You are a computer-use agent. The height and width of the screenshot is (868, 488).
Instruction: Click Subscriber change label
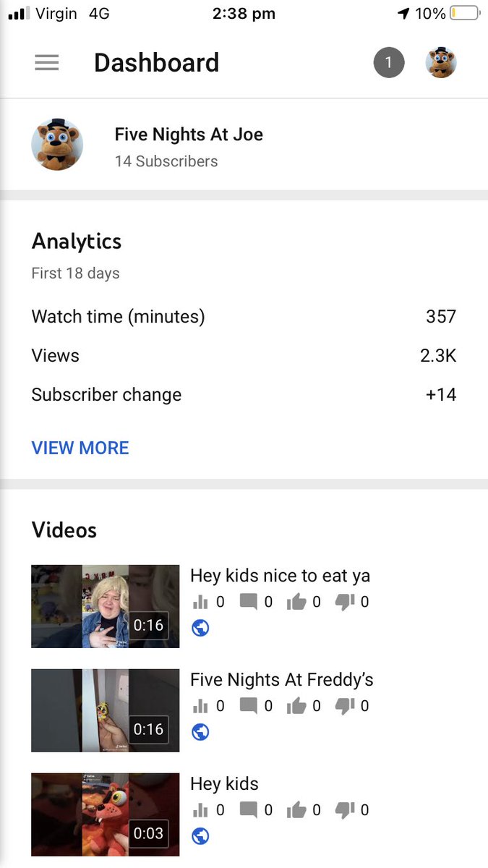pos(106,395)
